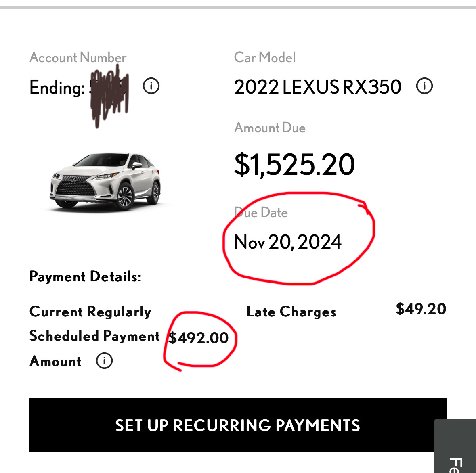Screen dimensions: 476x473
Task: Select the Amount Due label
Action: pos(270,128)
